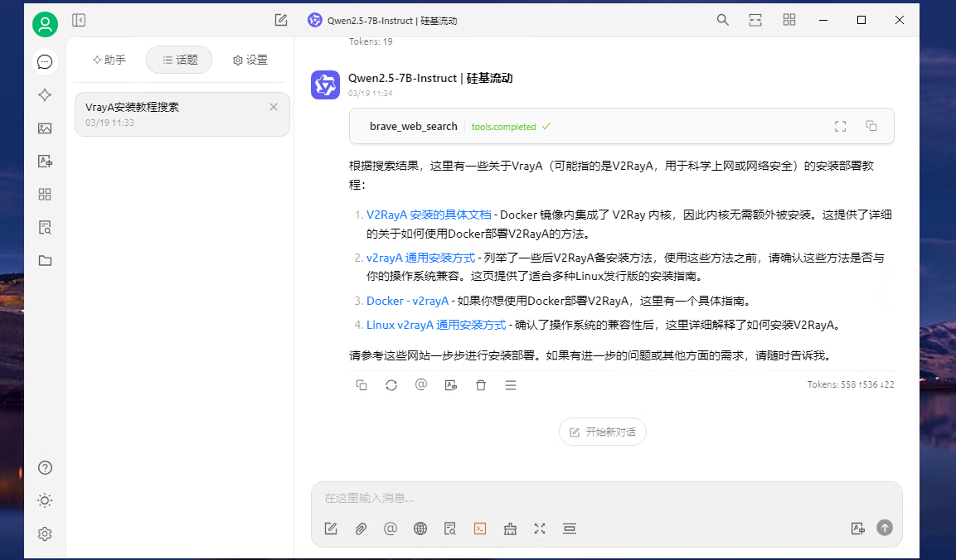Attach a file with the paperclip icon
Viewport: 956px width, 560px height.
click(x=361, y=529)
